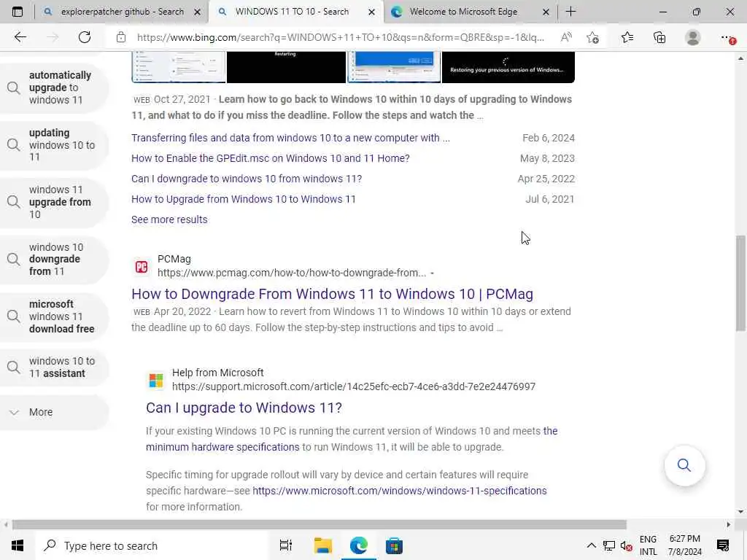
Task: Open Can I upgrade to Windows 11 heading
Action: tap(244, 408)
